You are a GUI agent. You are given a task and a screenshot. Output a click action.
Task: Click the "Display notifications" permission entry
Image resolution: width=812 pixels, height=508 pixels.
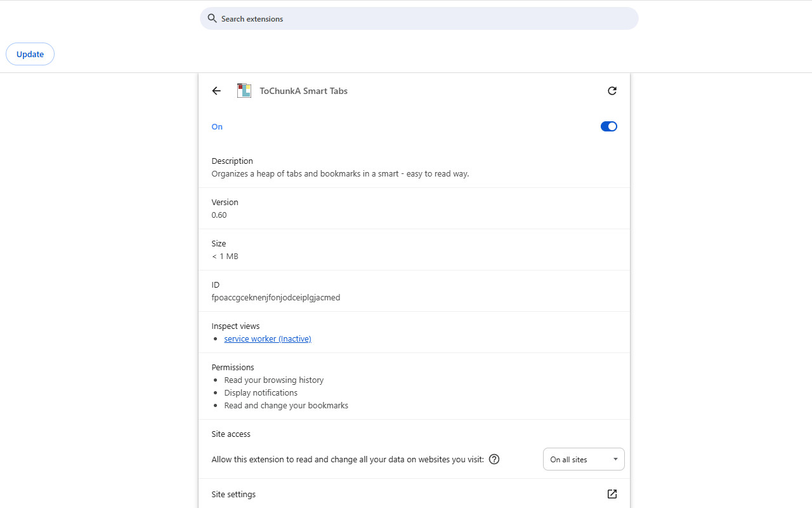pos(261,392)
